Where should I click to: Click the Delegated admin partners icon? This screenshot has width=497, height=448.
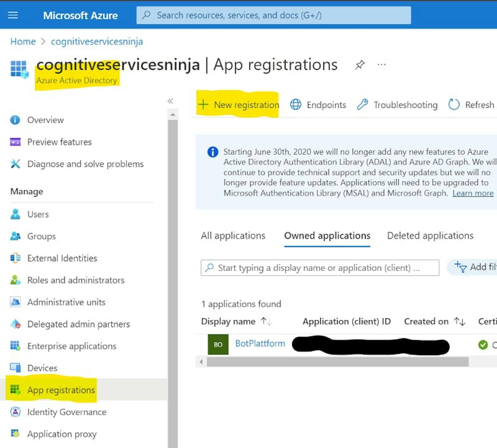(15, 324)
